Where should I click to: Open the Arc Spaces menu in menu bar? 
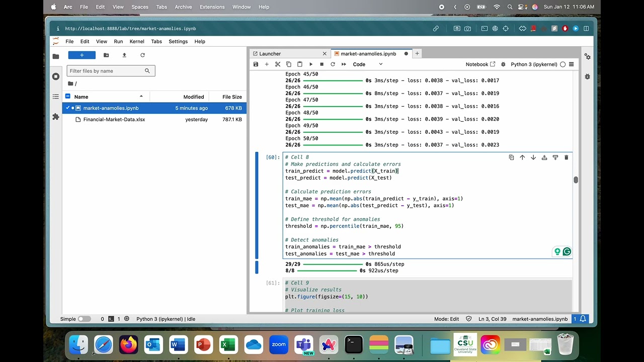[x=140, y=7]
